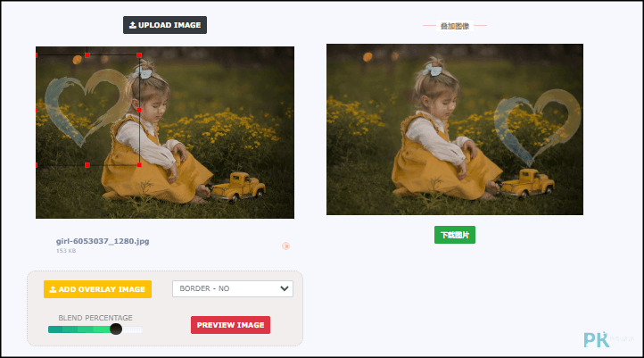
Task: Click the green 下載圖片 download button
Action: [455, 235]
